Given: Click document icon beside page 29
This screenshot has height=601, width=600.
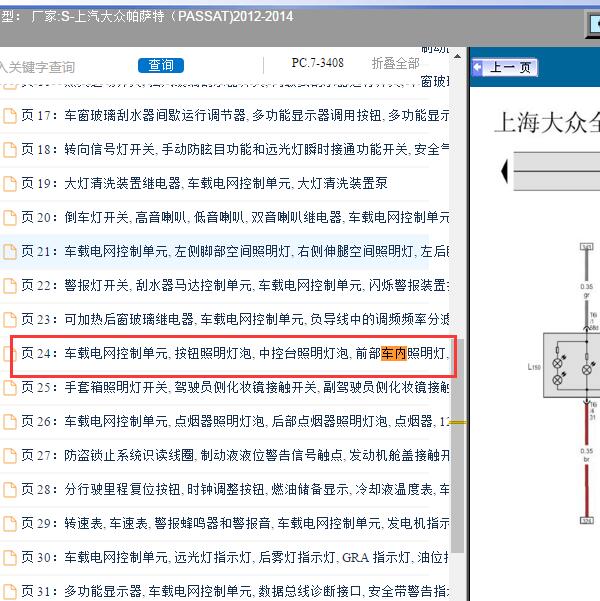Looking at the screenshot, I should click(x=10, y=524).
